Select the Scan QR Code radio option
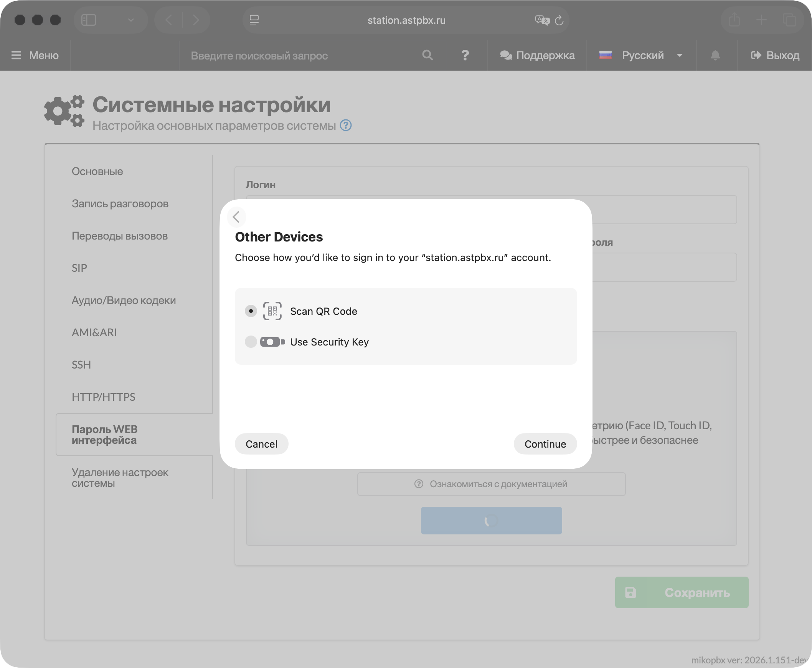812x668 pixels. point(251,311)
